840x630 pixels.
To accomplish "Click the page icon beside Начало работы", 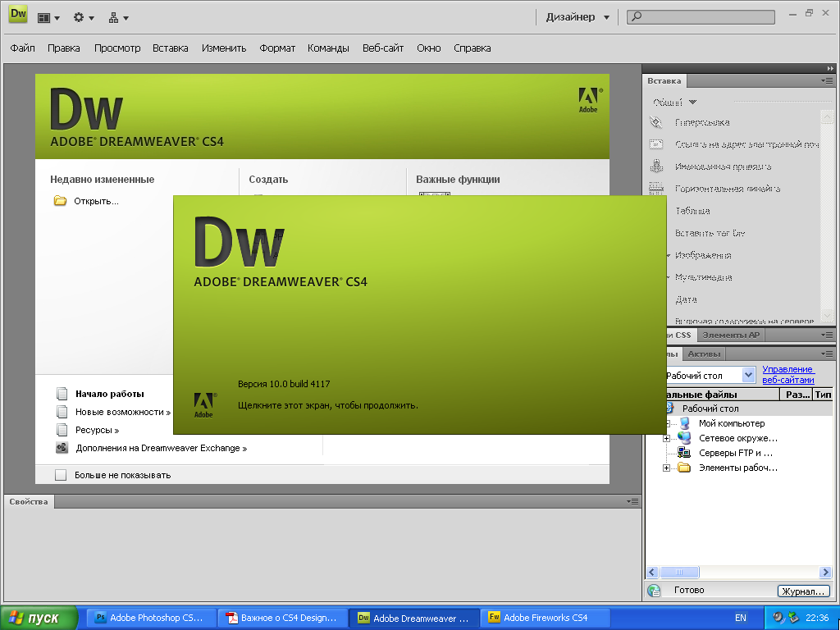I will tap(62, 394).
